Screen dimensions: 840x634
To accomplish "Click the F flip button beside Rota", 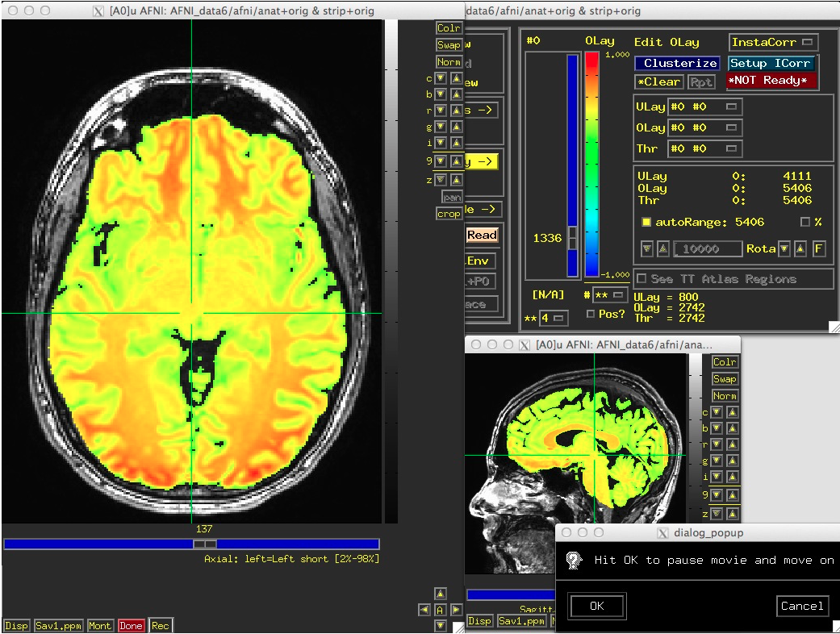I will (818, 248).
